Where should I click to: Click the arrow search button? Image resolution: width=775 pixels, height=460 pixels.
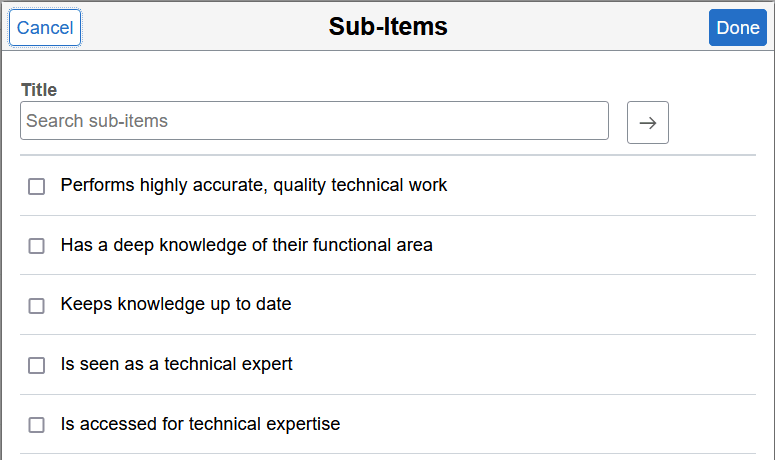click(x=647, y=122)
